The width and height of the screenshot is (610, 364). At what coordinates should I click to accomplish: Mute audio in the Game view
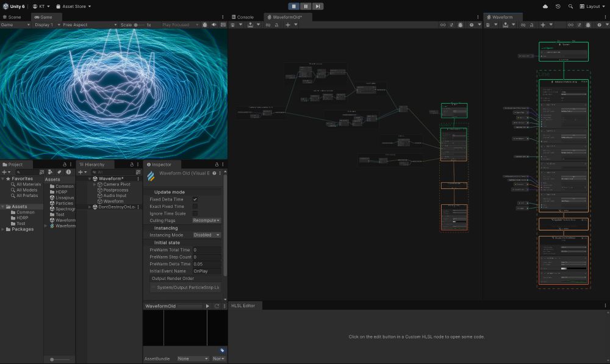[214, 24]
